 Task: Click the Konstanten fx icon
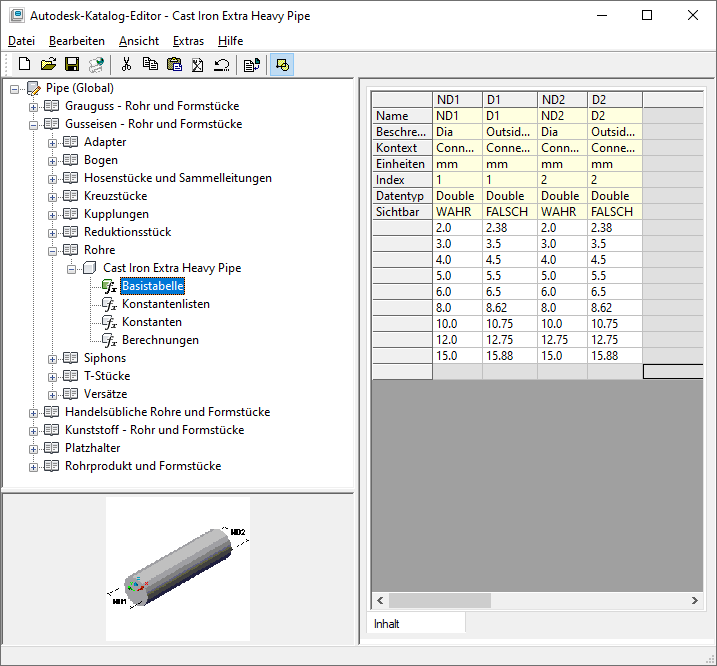pos(110,322)
